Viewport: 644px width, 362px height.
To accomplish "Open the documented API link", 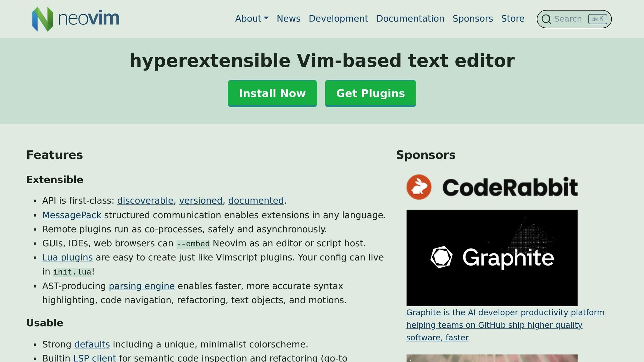I will tap(256, 200).
